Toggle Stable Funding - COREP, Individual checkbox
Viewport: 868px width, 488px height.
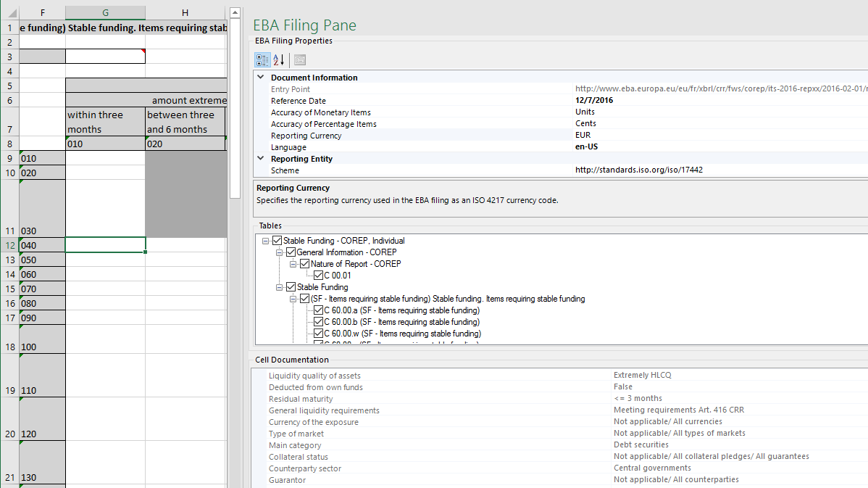(277, 241)
